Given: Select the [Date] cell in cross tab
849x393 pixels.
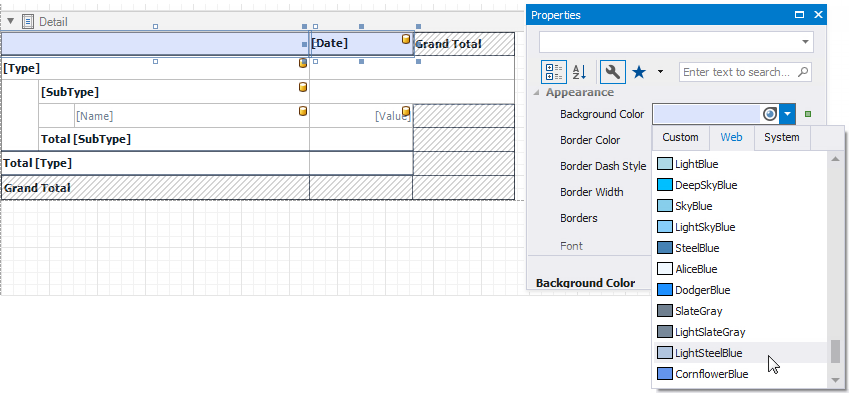Looking at the screenshot, I should (361, 44).
